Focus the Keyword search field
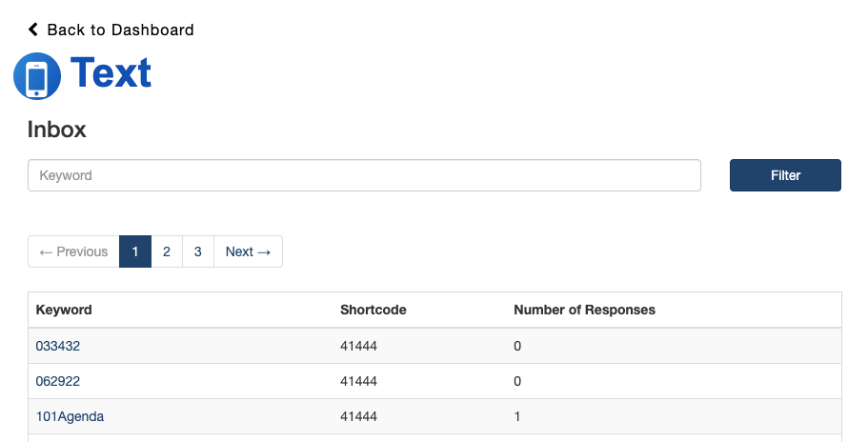This screenshot has height=442, width=868. tap(364, 175)
